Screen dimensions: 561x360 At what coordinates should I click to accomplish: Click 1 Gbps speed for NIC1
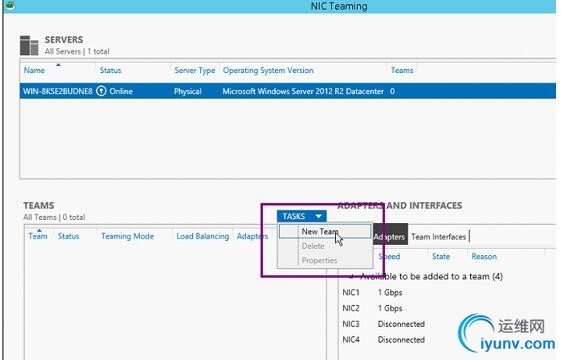390,292
